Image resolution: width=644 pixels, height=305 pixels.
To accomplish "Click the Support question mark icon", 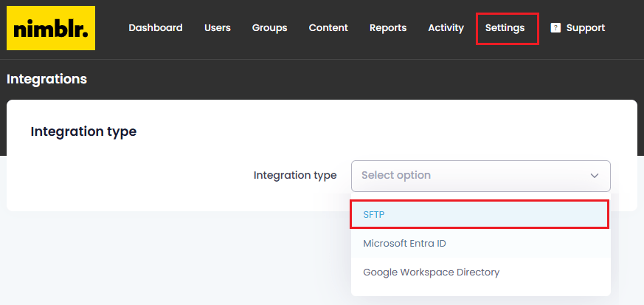I will [x=555, y=28].
